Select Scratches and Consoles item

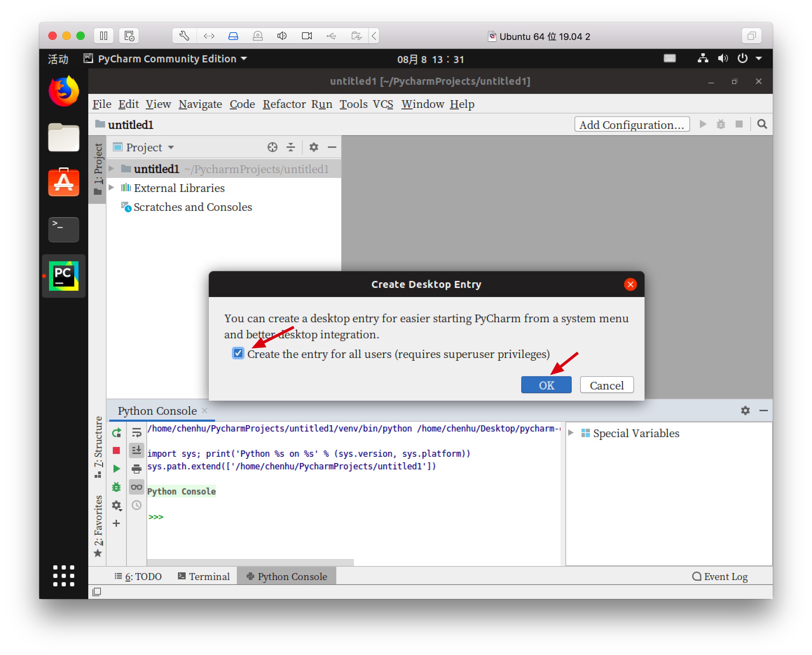tap(192, 207)
